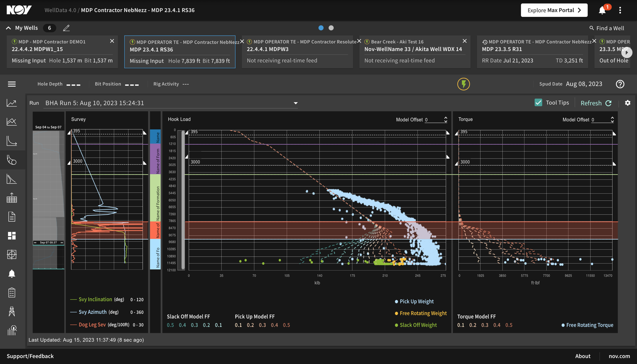
Task: Edit My Wells with pencil icon
Action: coord(66,28)
